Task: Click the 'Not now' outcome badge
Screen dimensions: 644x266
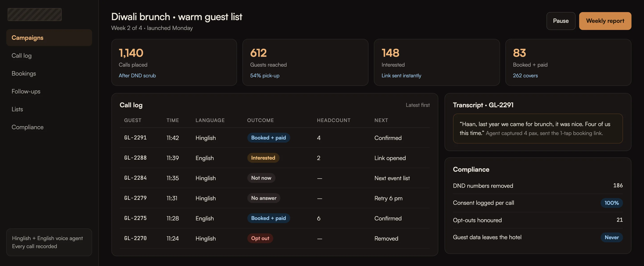Action: 261,178
